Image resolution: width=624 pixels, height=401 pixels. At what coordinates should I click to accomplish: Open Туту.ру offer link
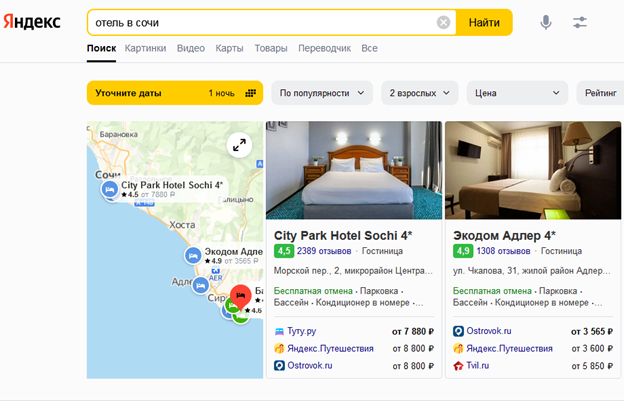click(302, 331)
